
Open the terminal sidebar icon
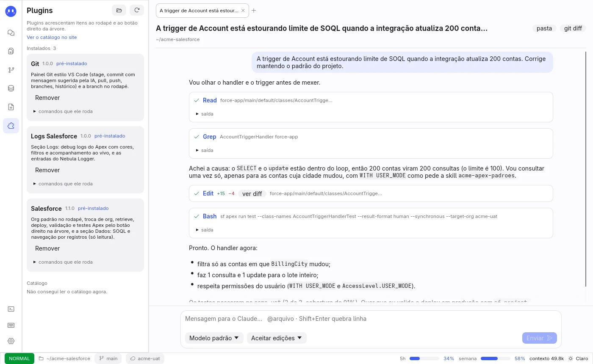[11, 309]
